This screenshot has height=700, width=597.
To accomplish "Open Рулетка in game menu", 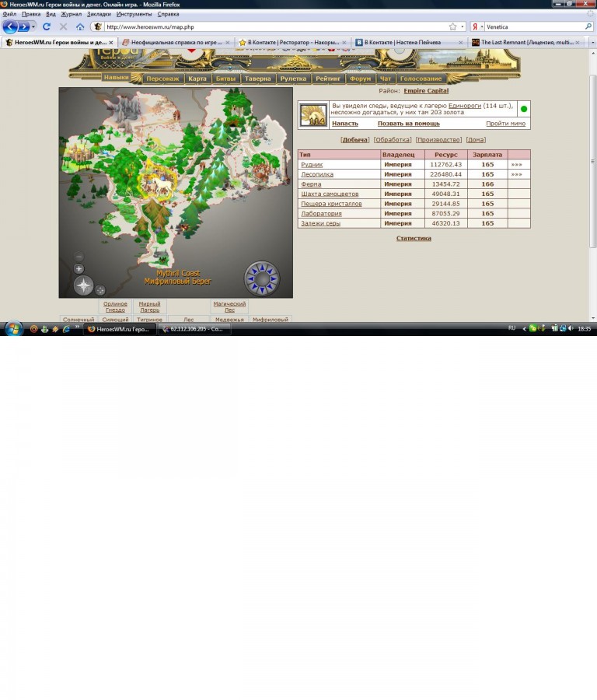I will pos(293,79).
